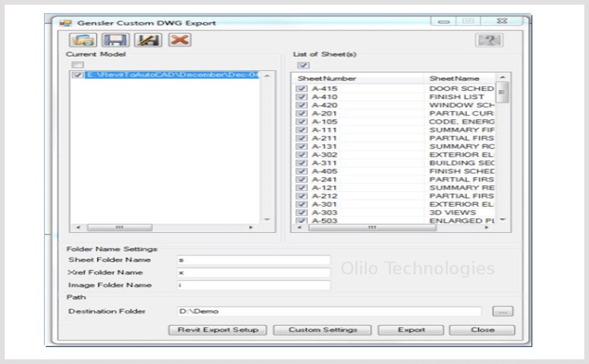The height and width of the screenshot is (364, 589).
Task: Uncheck the checkbox for sheet A-201
Action: pos(301,114)
